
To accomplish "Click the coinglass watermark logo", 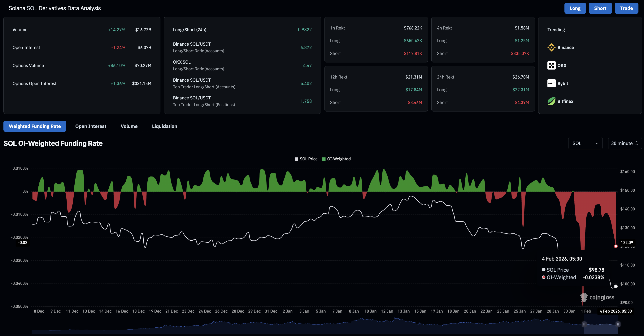I will point(597,297).
